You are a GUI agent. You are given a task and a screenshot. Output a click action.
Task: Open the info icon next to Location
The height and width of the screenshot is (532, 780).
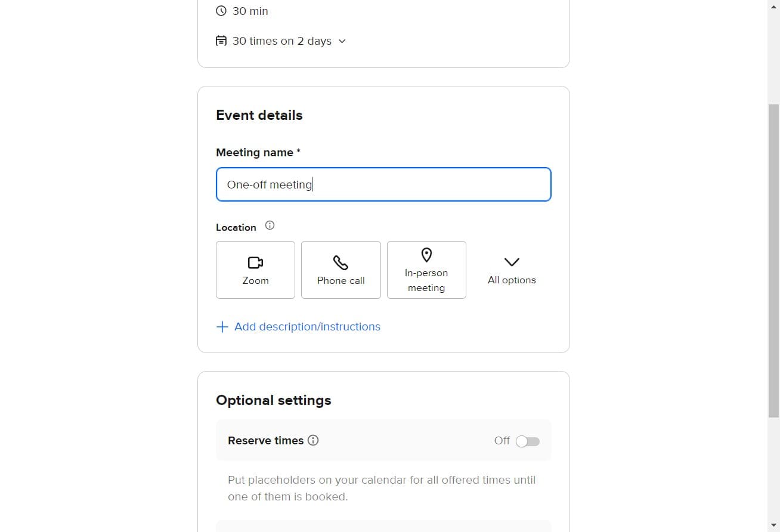(x=270, y=225)
